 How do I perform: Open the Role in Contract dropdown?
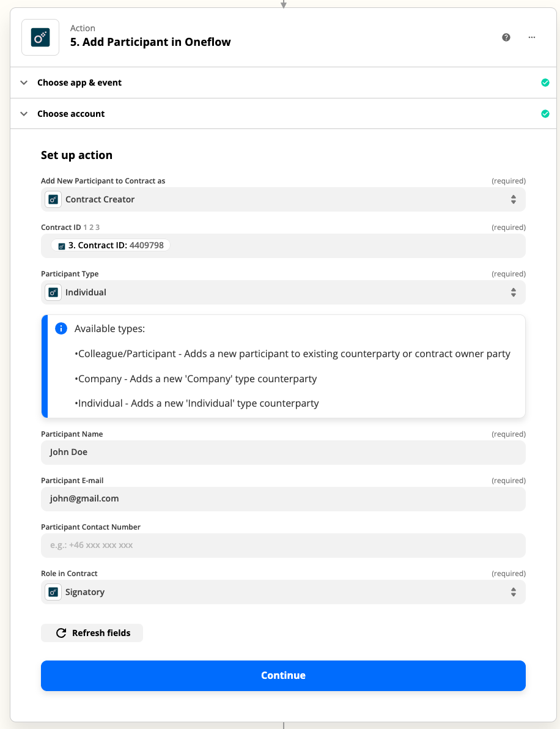point(514,591)
